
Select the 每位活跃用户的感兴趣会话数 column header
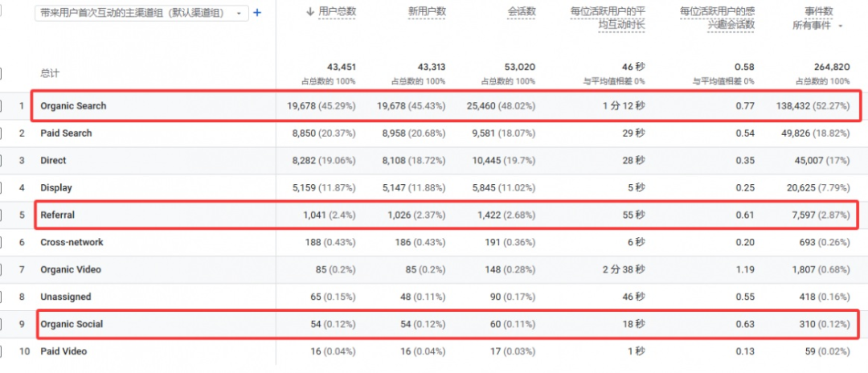click(717, 19)
